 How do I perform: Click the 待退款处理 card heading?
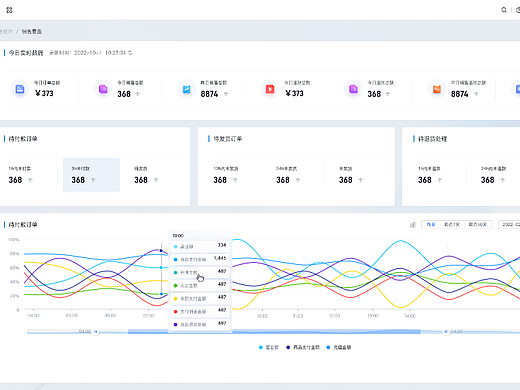pos(432,139)
